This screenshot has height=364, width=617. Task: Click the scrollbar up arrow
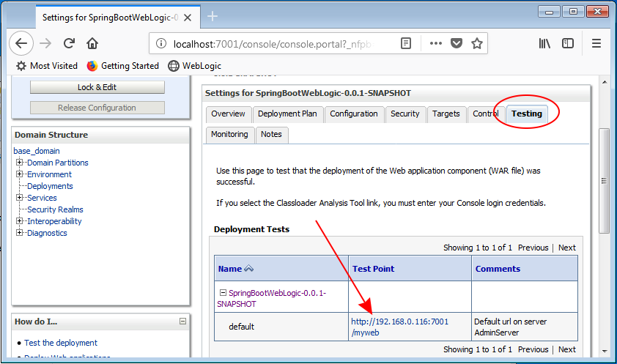tap(605, 82)
